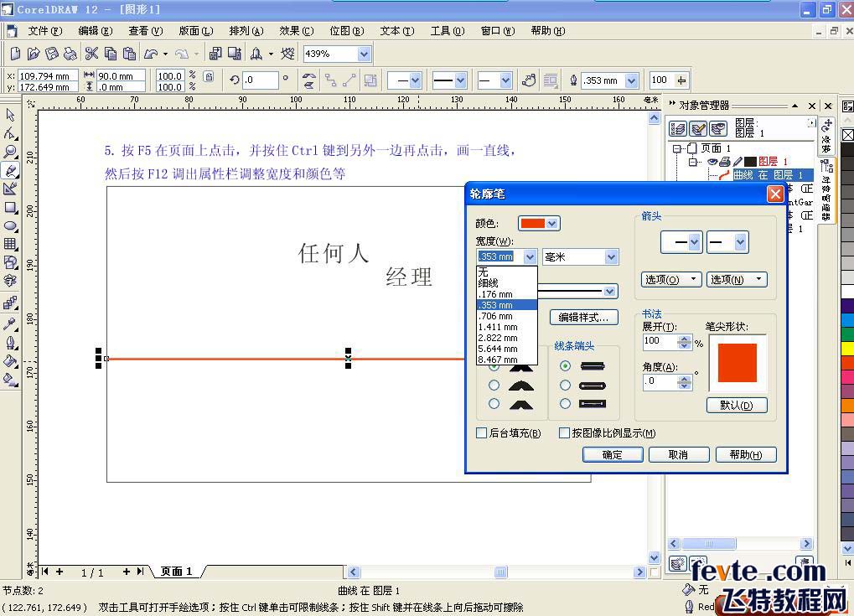
Task: Open the line style dropdown in dialog
Action: click(x=610, y=292)
